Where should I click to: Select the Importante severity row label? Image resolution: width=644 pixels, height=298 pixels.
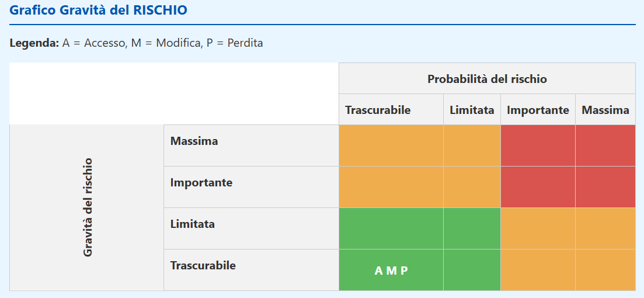(201, 183)
